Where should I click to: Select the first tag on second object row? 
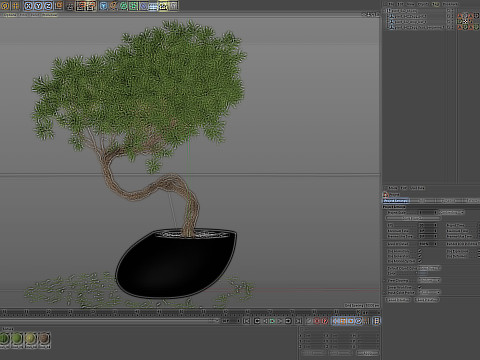(460, 16)
